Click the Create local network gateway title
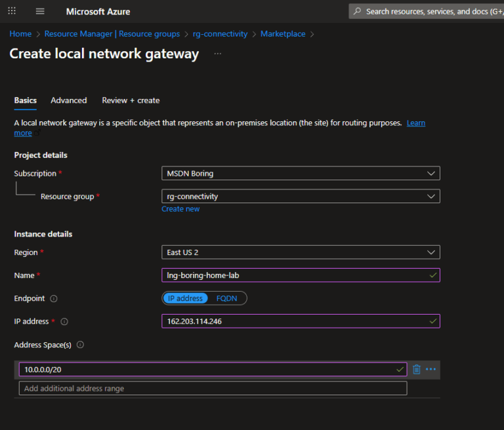Screen dimensions: 504x430 tap(104, 54)
